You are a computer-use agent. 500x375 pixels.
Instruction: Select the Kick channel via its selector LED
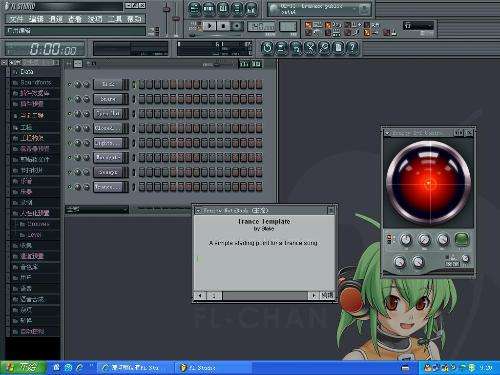[x=134, y=84]
